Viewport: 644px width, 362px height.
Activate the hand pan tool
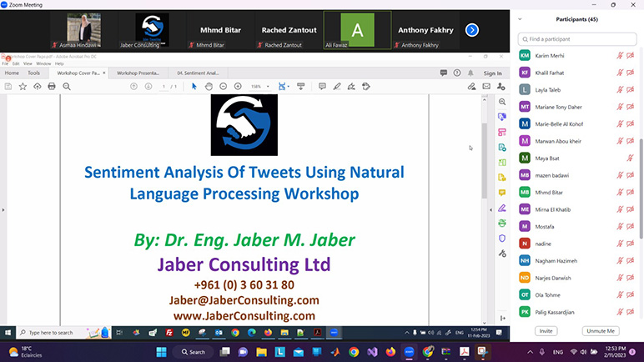click(209, 86)
